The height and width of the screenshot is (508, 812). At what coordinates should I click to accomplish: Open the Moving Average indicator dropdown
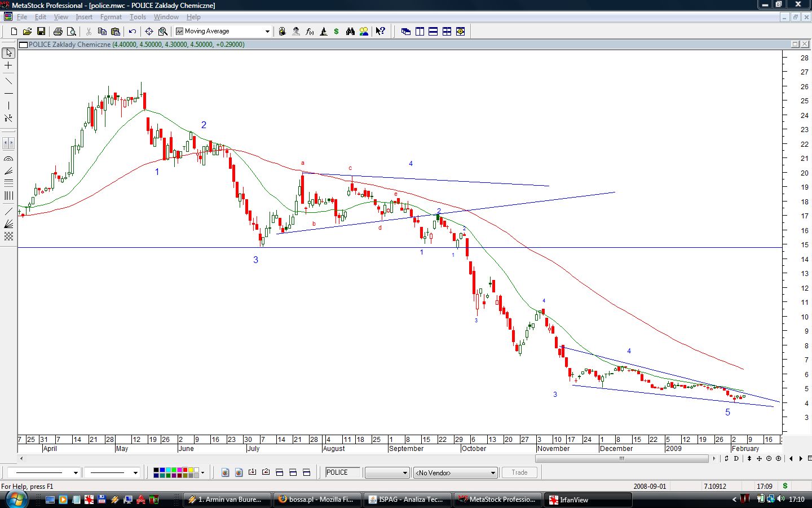tap(267, 32)
